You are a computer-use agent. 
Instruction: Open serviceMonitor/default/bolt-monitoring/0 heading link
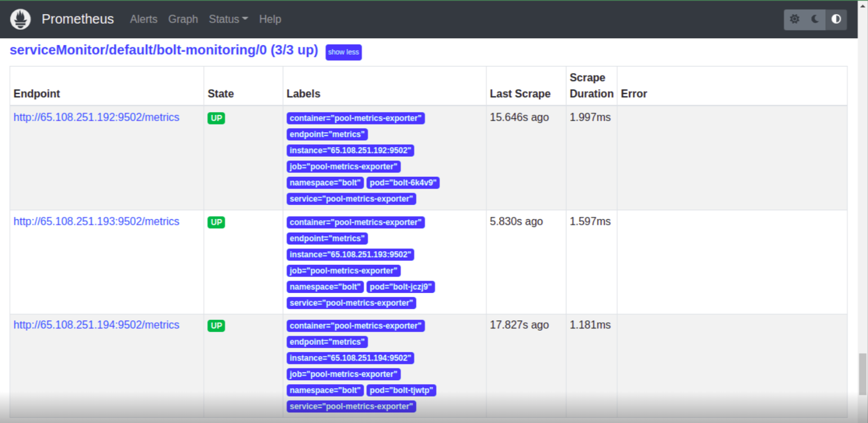[x=164, y=50]
